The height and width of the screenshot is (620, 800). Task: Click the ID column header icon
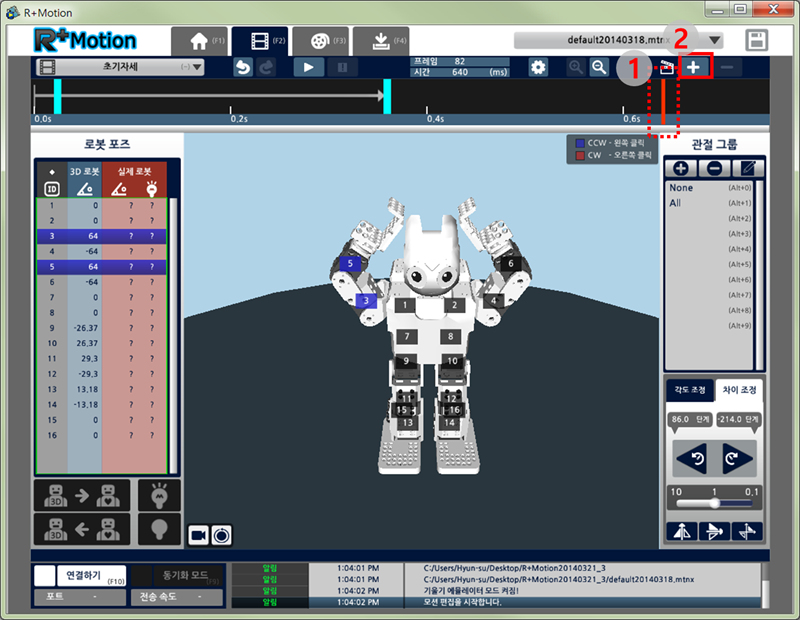coord(52,189)
